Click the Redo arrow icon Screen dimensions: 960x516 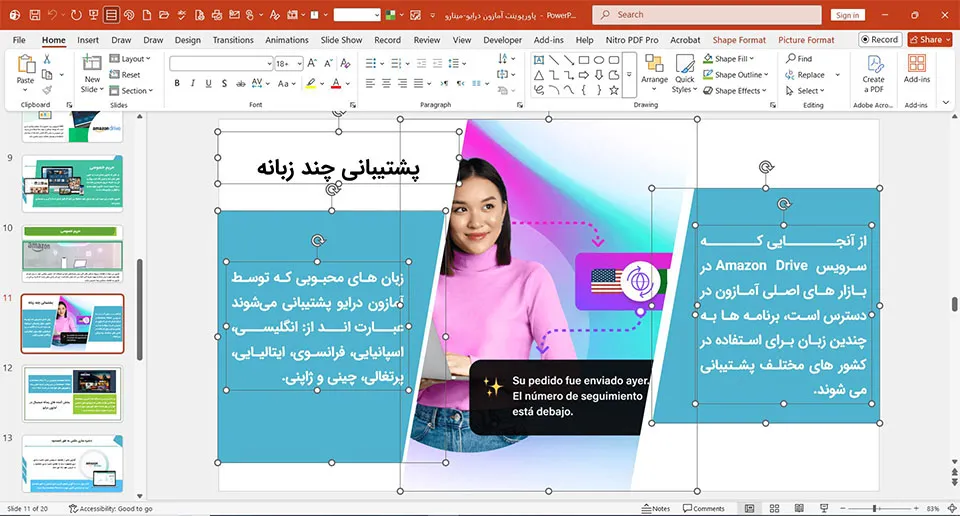[76, 15]
